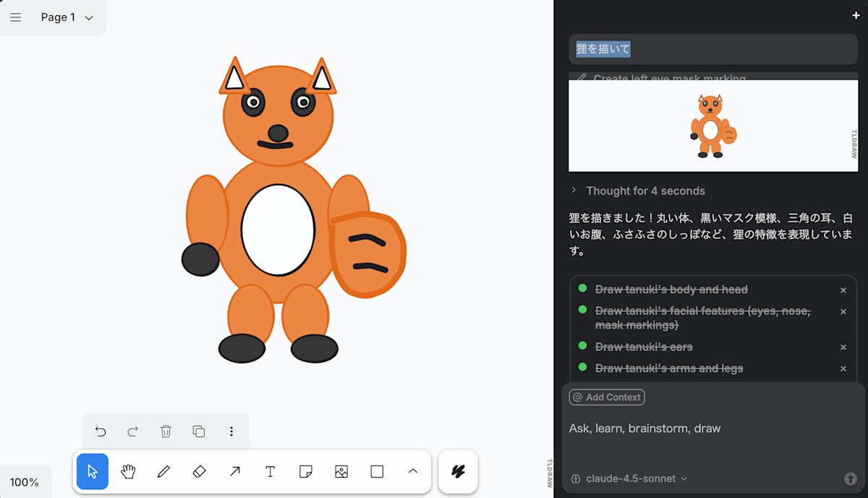This screenshot has width=868, height=498.
Task: Click the Draw tanuki's arms and legs text
Action: point(669,368)
